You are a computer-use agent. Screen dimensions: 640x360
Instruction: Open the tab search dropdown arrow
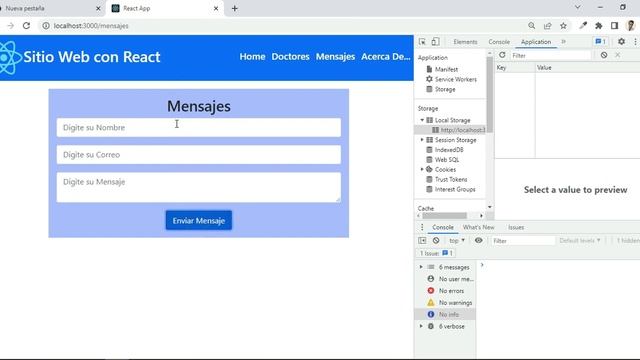point(578,7)
